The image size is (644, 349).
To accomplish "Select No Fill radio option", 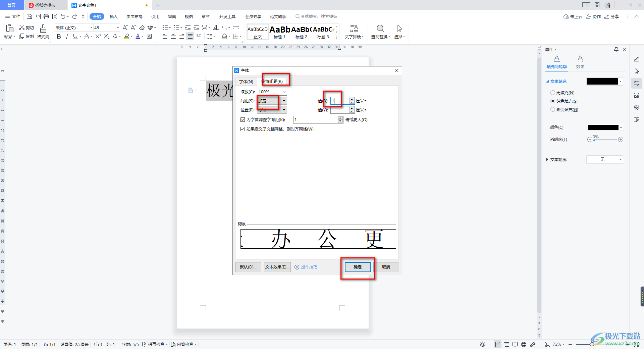I will pos(552,93).
